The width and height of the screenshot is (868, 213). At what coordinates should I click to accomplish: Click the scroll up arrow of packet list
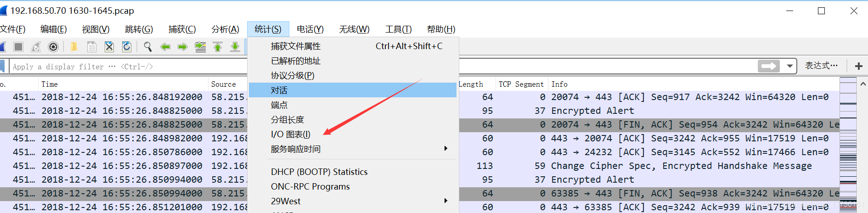tap(863, 84)
